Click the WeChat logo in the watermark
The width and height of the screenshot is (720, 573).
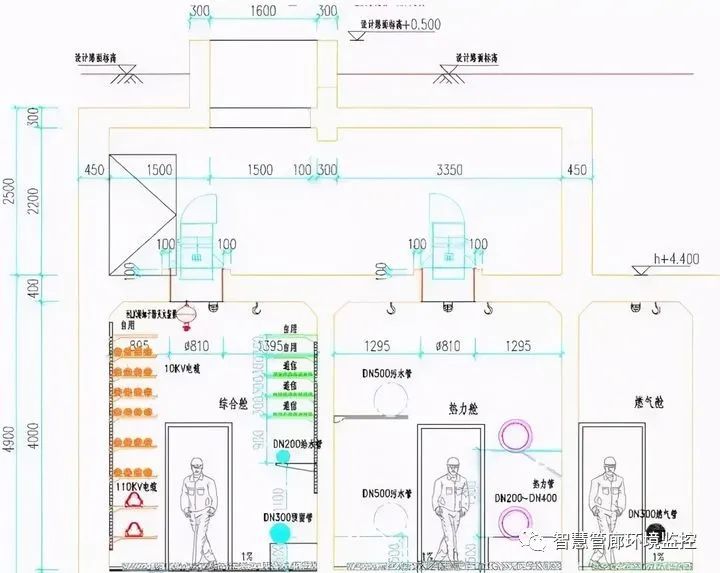[x=541, y=542]
